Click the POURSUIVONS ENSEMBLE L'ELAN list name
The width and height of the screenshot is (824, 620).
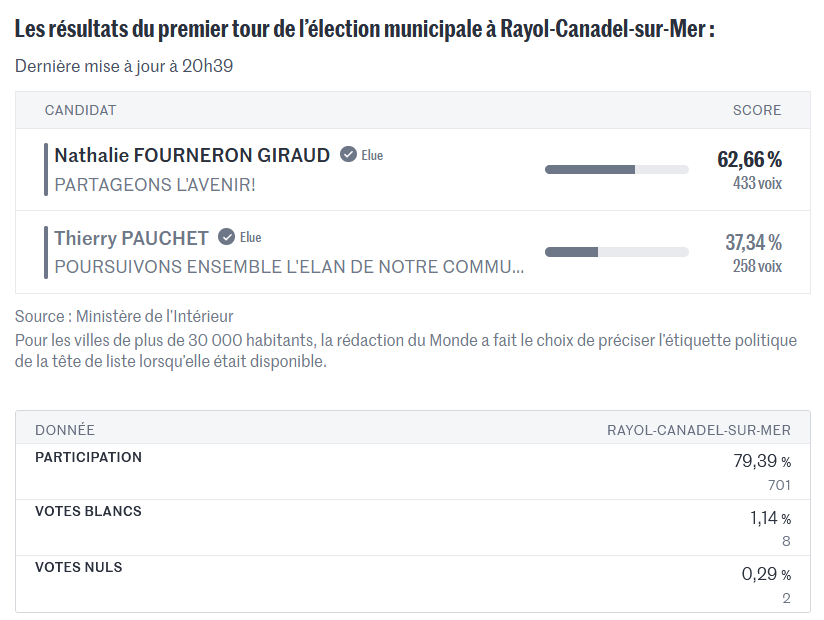tap(289, 267)
